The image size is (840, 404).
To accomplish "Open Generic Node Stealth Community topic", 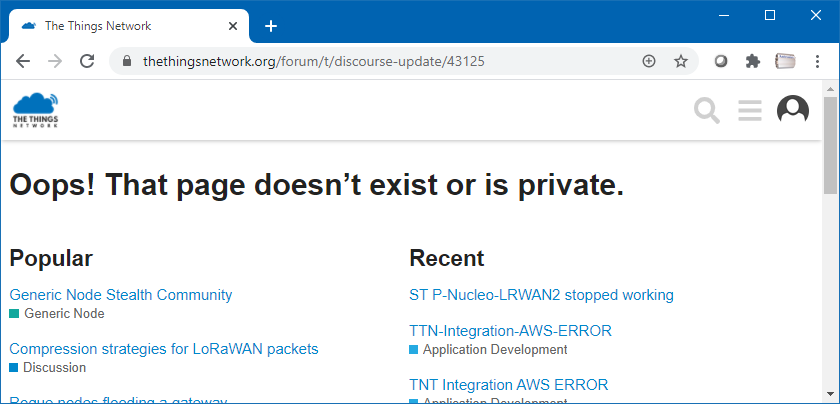I will click(121, 295).
